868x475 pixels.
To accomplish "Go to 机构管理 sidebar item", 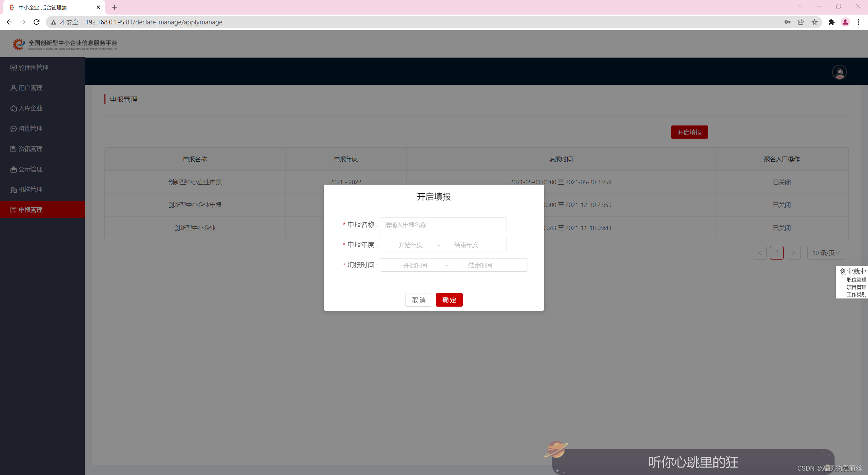I will 31,190.
